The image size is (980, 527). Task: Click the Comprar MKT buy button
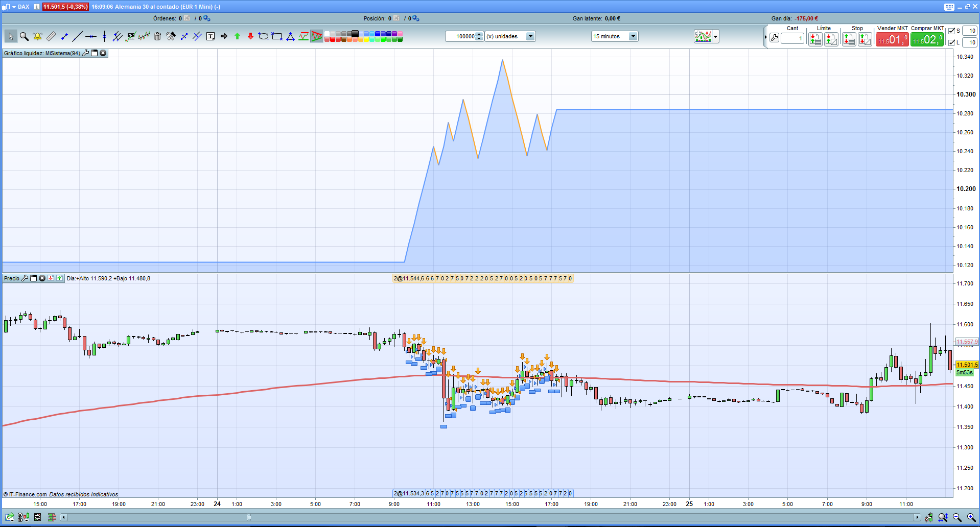(x=927, y=39)
